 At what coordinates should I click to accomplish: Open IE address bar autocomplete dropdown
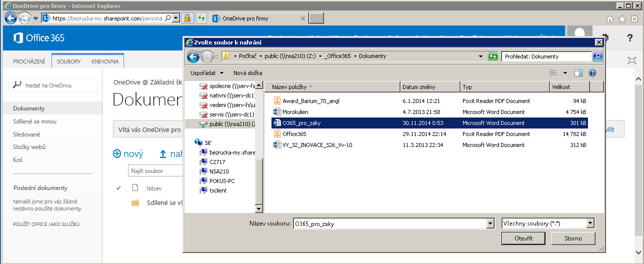point(176,18)
